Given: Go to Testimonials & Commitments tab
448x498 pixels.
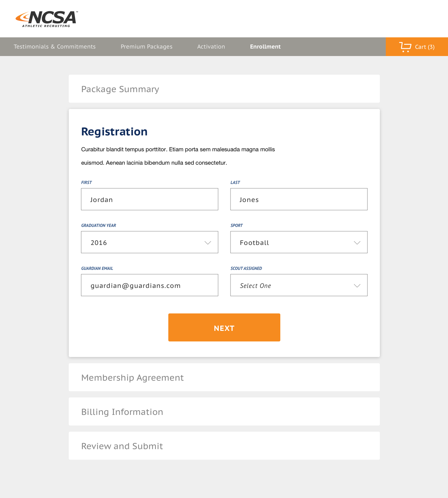Looking at the screenshot, I should click(x=55, y=47).
